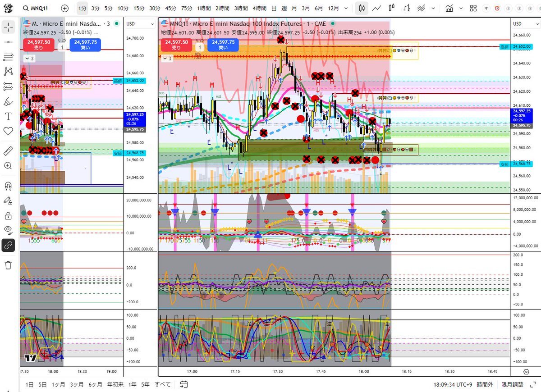Select the 15分 timeframe
This screenshot has height=392, width=541.
click(x=139, y=8)
